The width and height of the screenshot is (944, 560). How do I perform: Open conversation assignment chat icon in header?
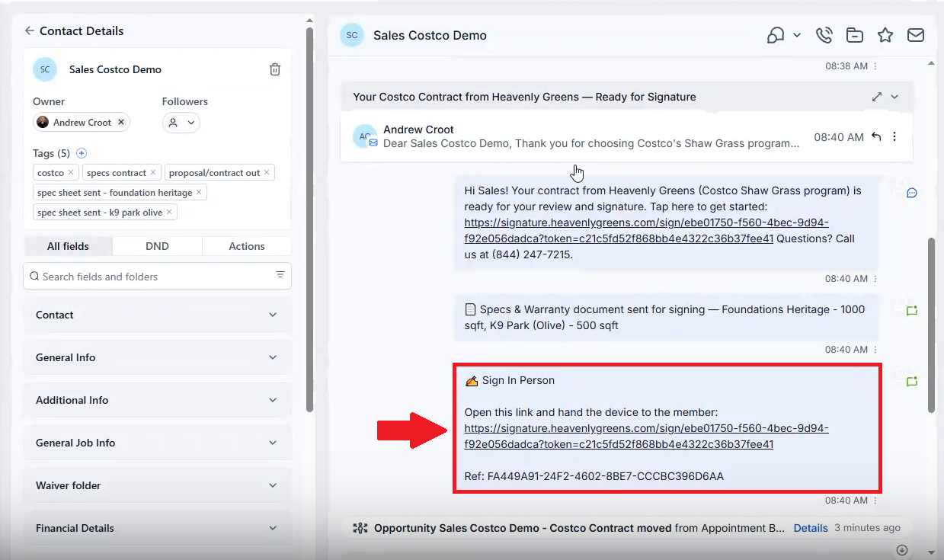[x=776, y=35]
